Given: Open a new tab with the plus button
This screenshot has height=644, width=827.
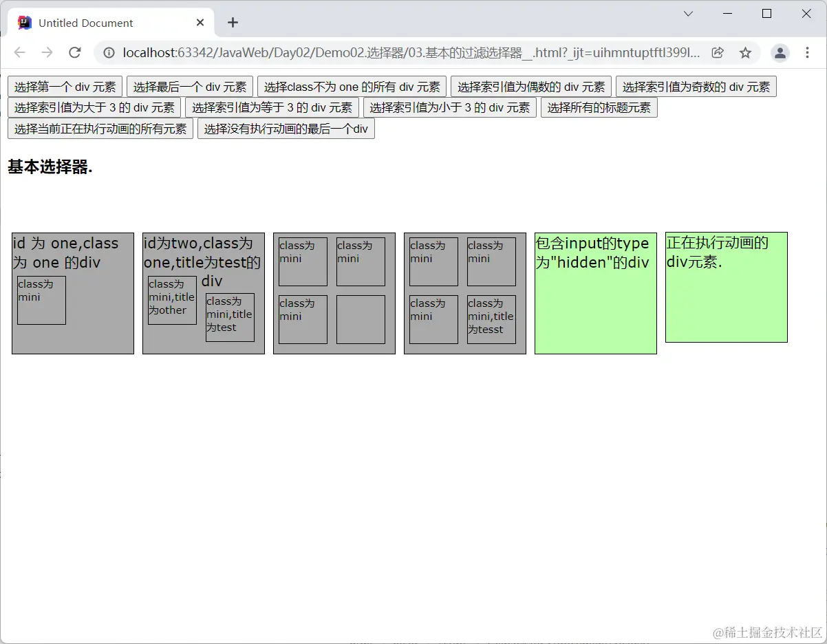Looking at the screenshot, I should tap(233, 23).
